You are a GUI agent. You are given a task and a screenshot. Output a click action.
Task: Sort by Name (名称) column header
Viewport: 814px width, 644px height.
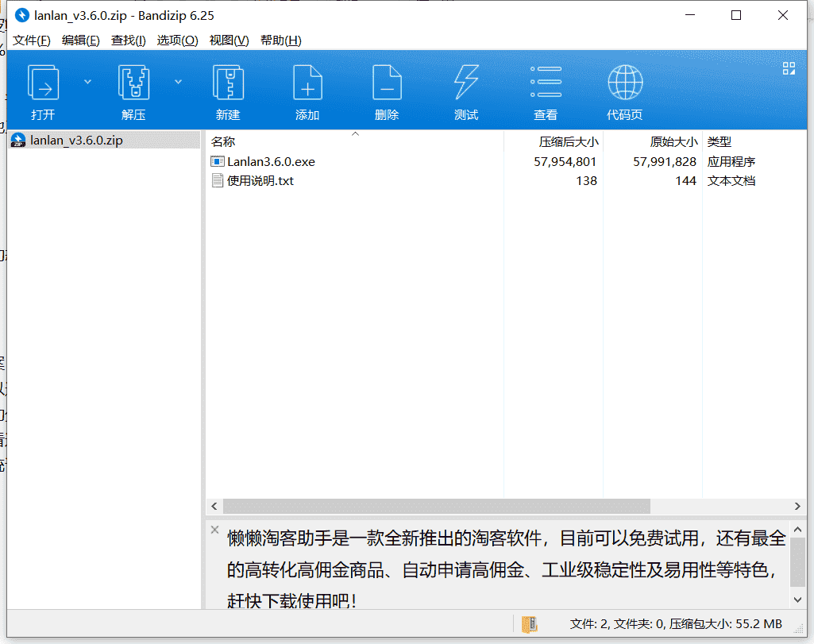coord(355,141)
